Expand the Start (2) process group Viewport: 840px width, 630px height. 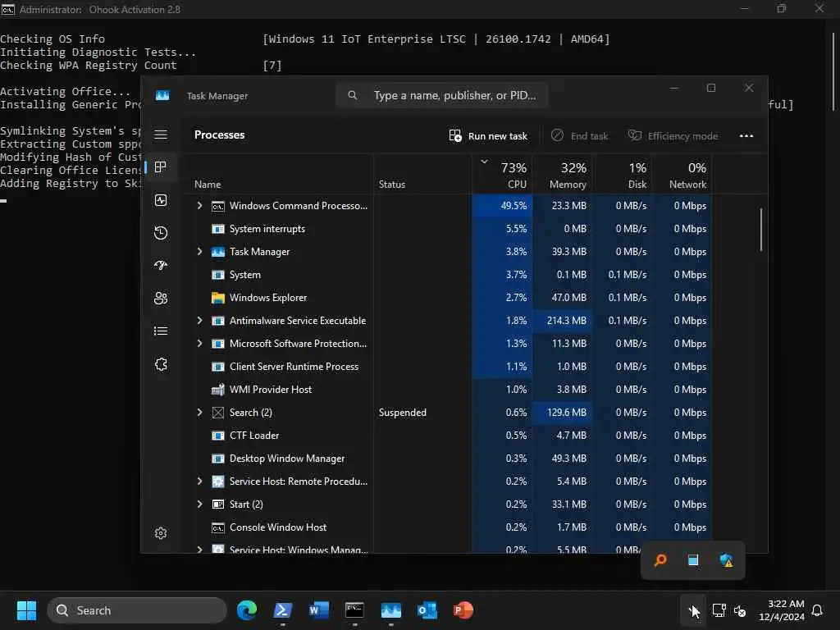click(200, 504)
